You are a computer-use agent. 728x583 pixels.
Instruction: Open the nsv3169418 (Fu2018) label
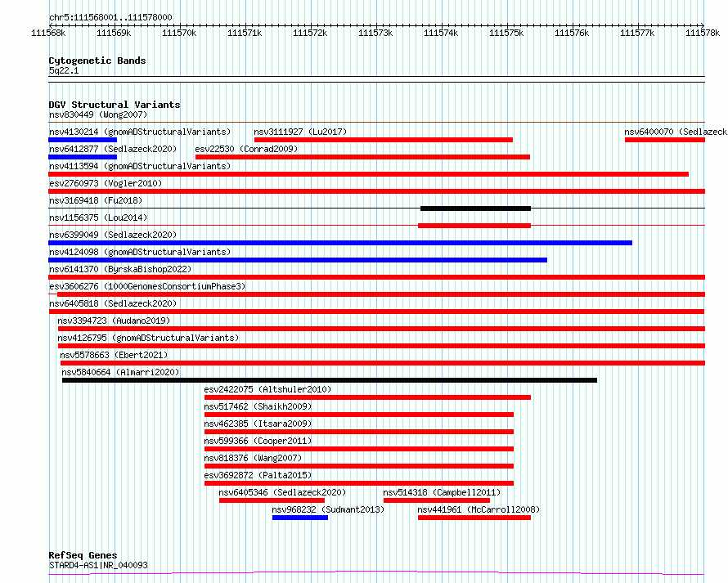95,200
